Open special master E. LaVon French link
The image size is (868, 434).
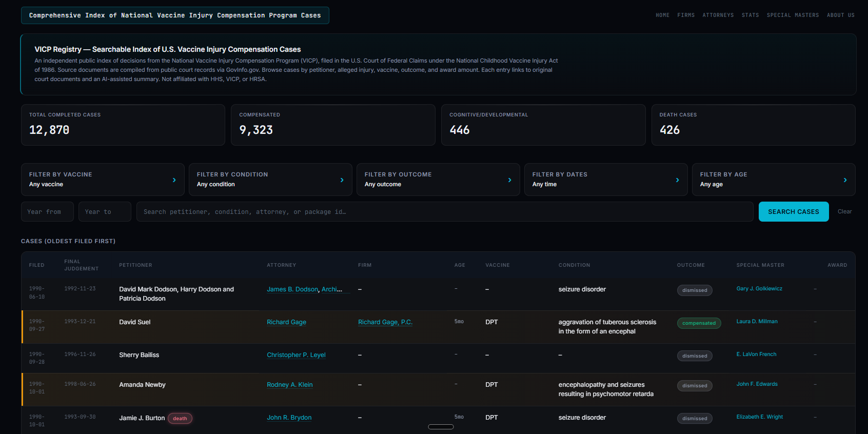point(756,354)
